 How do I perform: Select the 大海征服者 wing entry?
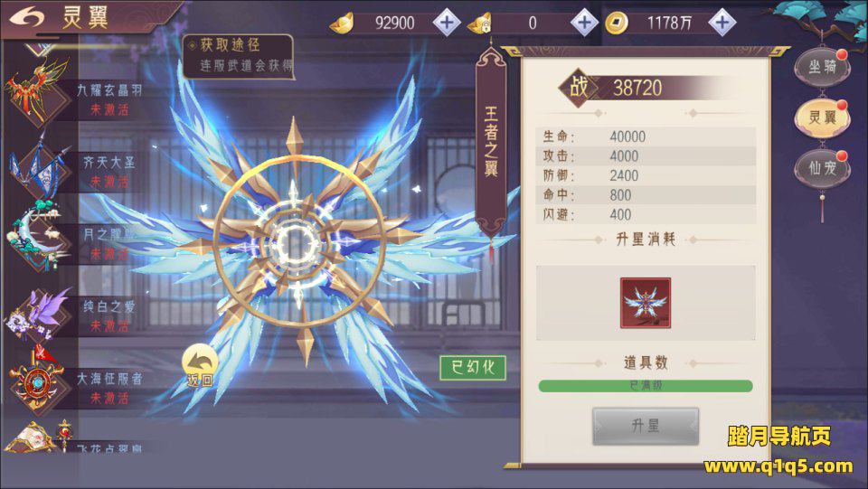[38, 382]
